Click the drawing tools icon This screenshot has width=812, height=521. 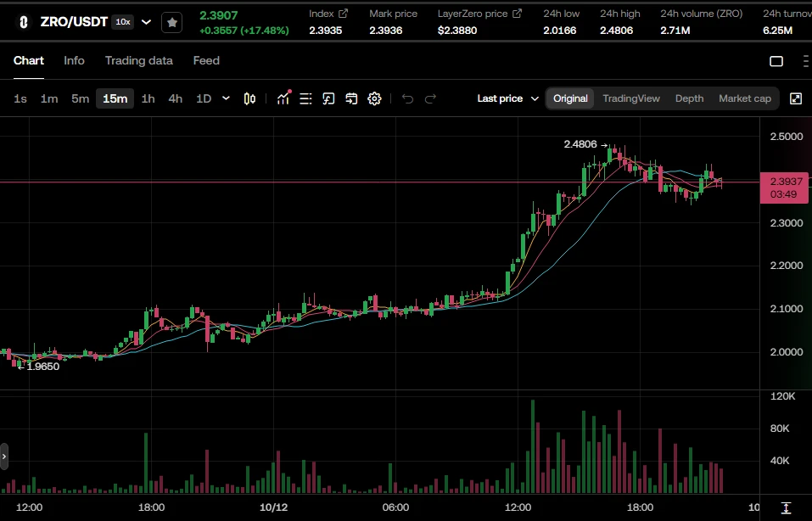click(328, 98)
